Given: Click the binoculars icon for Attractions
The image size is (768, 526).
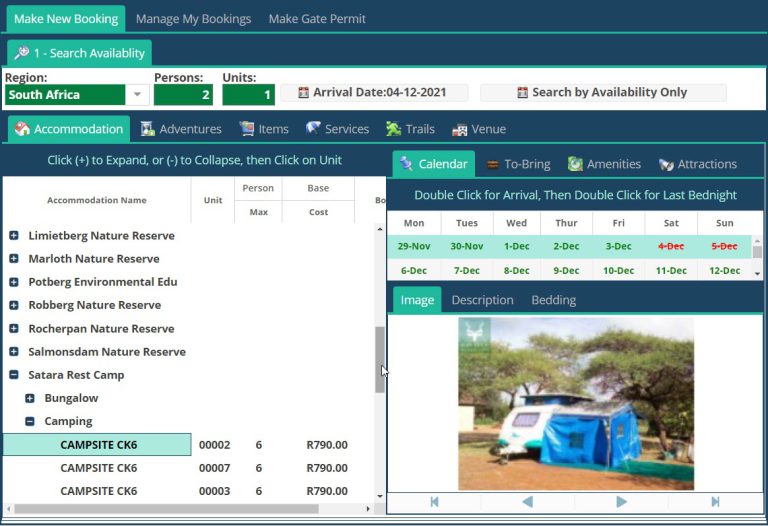Looking at the screenshot, I should click(666, 164).
